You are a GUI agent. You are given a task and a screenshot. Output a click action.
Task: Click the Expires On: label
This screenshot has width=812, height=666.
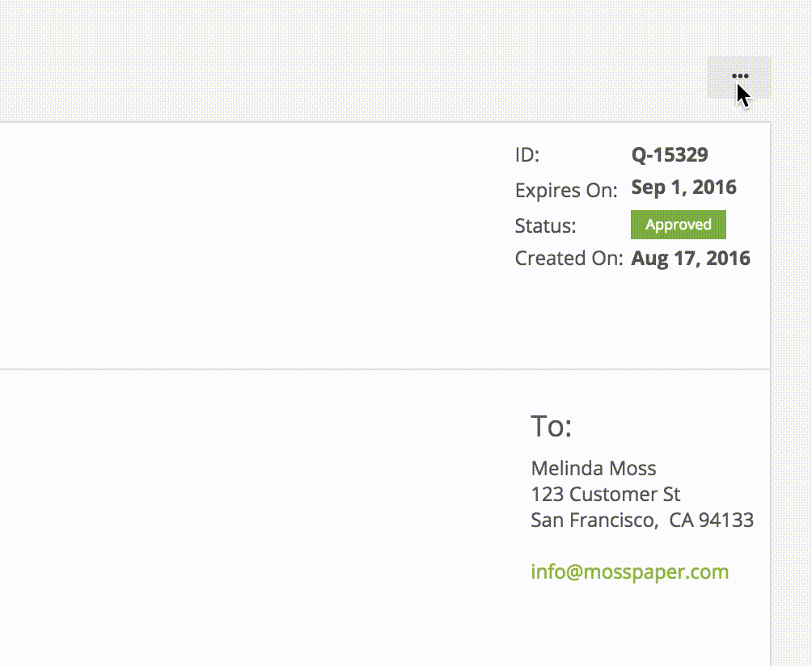click(565, 191)
